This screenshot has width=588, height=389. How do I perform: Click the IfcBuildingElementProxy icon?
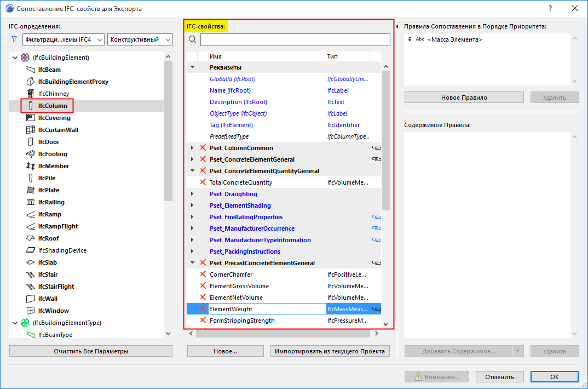pos(30,82)
